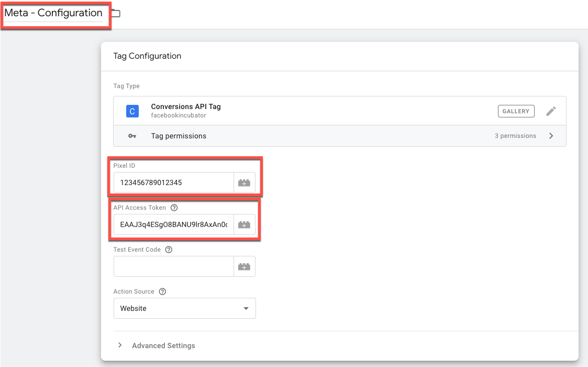Insert variable for API Access Token

coord(245,224)
